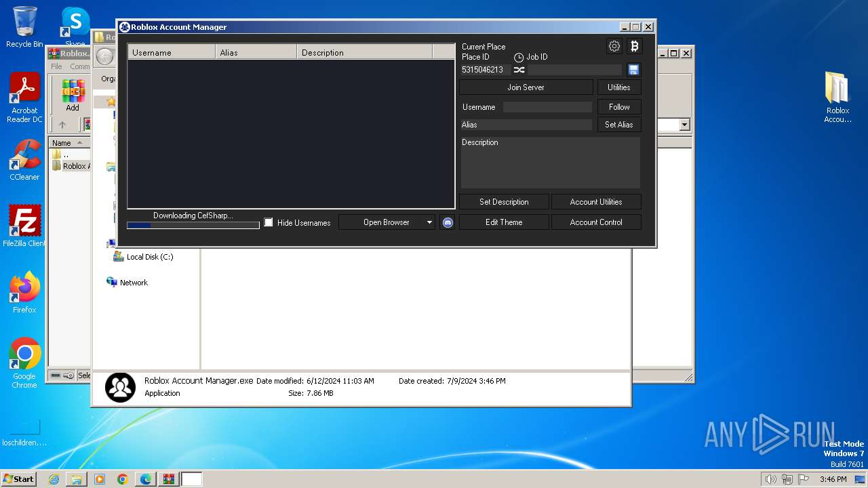Image resolution: width=868 pixels, height=488 pixels.
Task: Select the '..' parent folder in WinRAR
Action: pyautogui.click(x=61, y=155)
